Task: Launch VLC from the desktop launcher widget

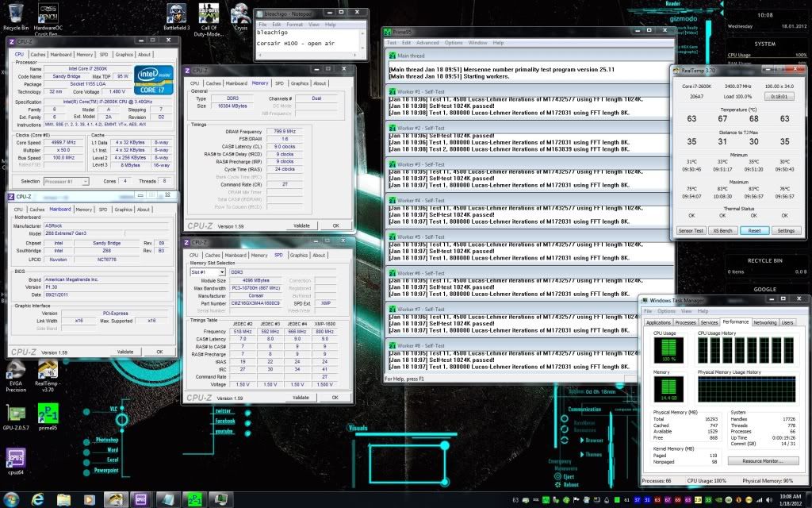Action: coord(113,409)
